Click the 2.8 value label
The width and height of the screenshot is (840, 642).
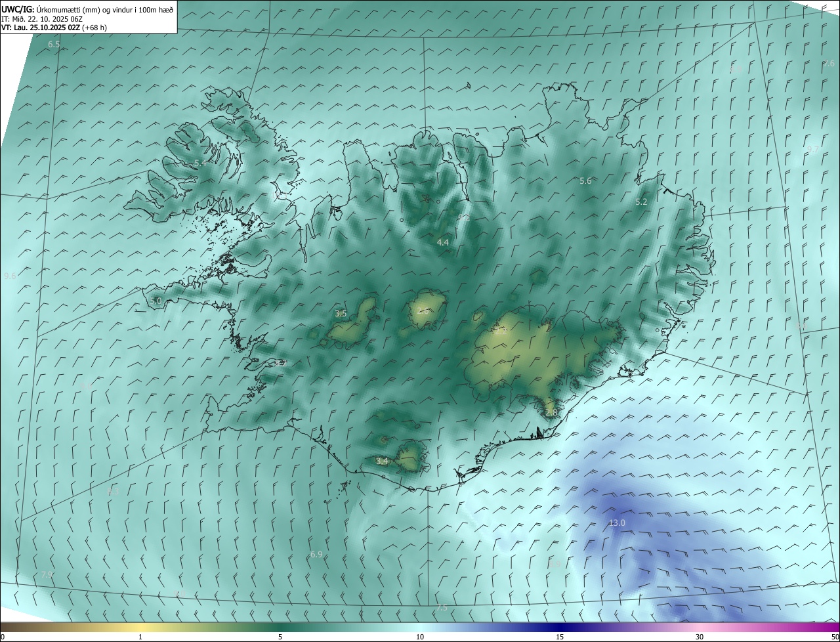pos(551,413)
